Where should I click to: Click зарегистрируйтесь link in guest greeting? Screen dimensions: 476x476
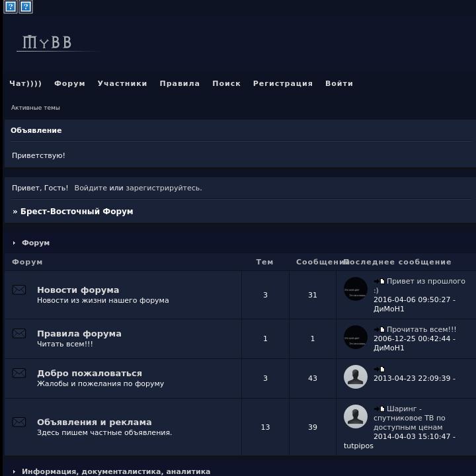(163, 188)
